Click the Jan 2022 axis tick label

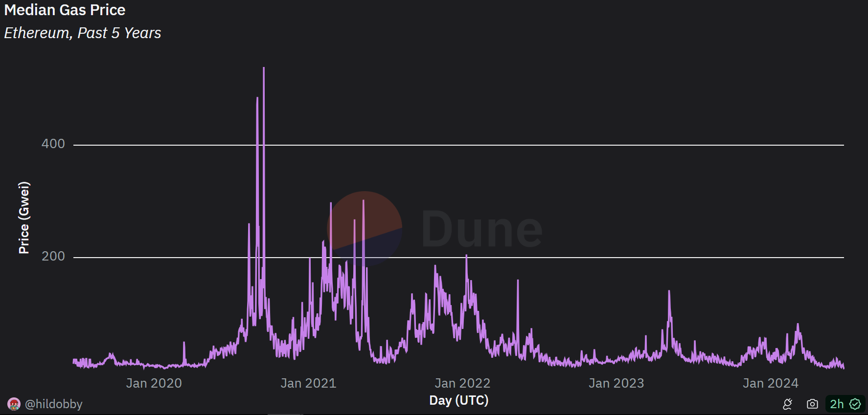462,383
